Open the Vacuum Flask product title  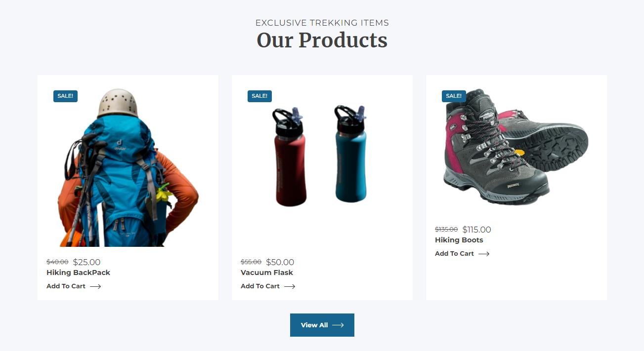click(267, 273)
